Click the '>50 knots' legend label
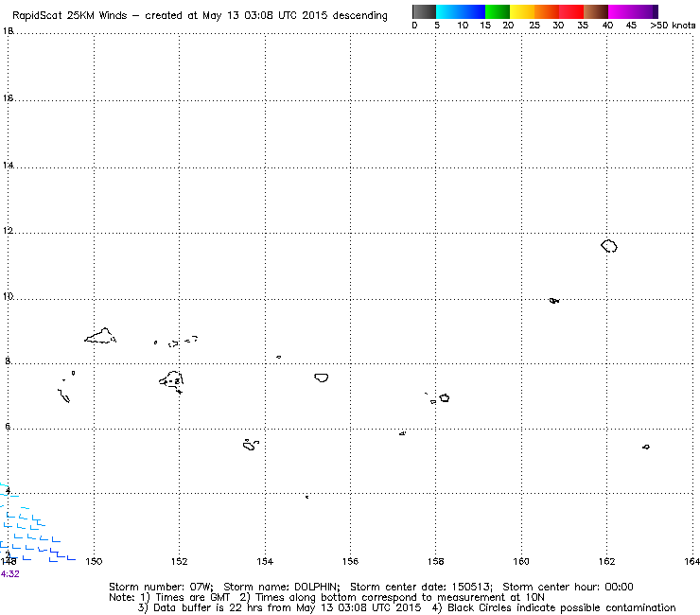The height and width of the screenshot is (615, 700). click(x=673, y=26)
